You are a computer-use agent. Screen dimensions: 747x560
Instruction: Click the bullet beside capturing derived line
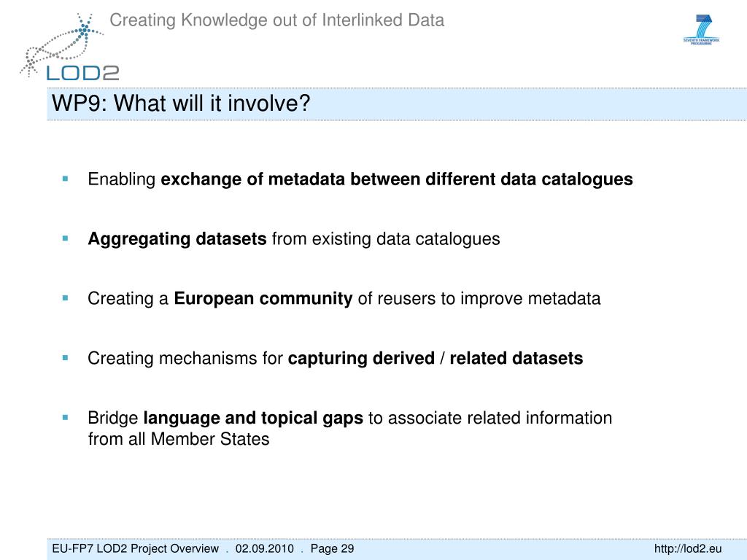(x=65, y=357)
